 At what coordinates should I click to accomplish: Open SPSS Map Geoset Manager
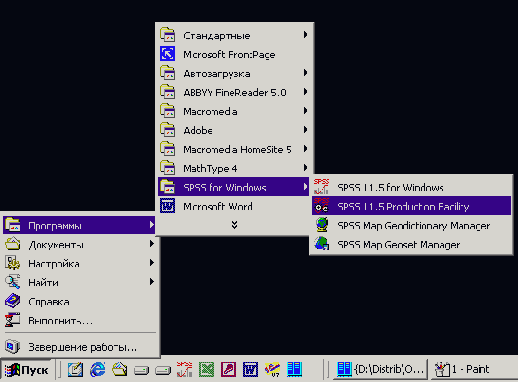click(x=411, y=244)
